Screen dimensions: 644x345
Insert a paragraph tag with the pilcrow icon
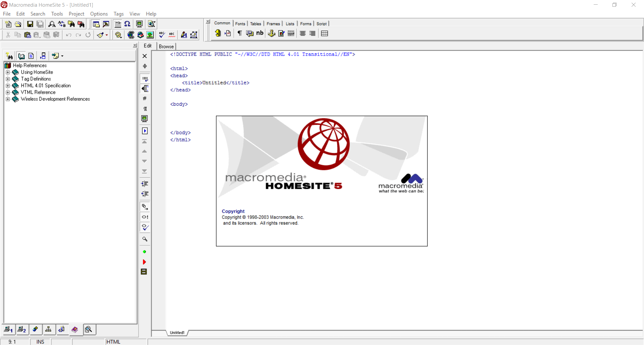(239, 33)
